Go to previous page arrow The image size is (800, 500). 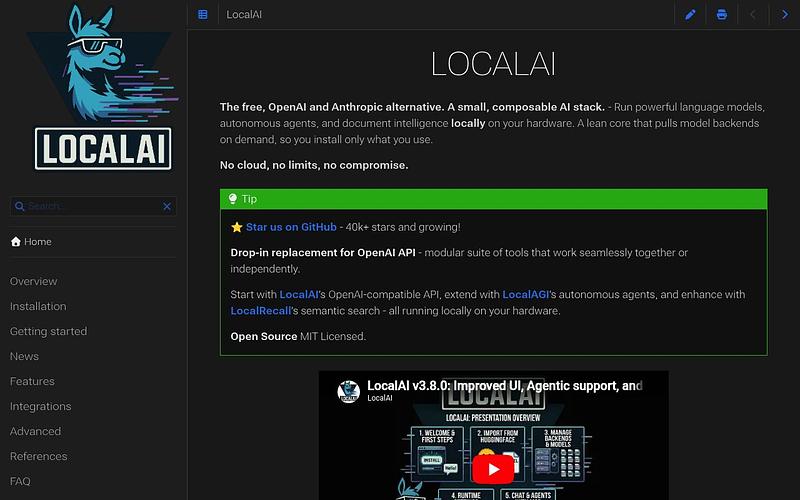coord(753,14)
